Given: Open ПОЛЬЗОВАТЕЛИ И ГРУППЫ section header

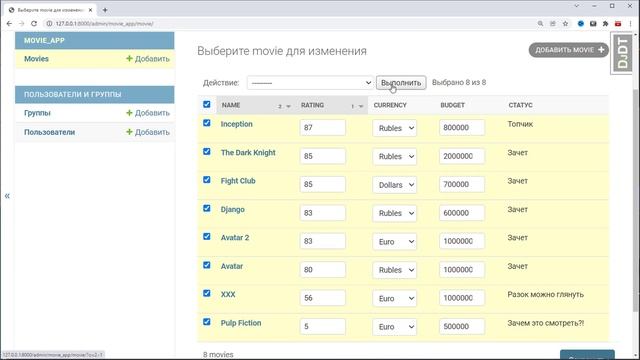Looking at the screenshot, I should (73, 94).
